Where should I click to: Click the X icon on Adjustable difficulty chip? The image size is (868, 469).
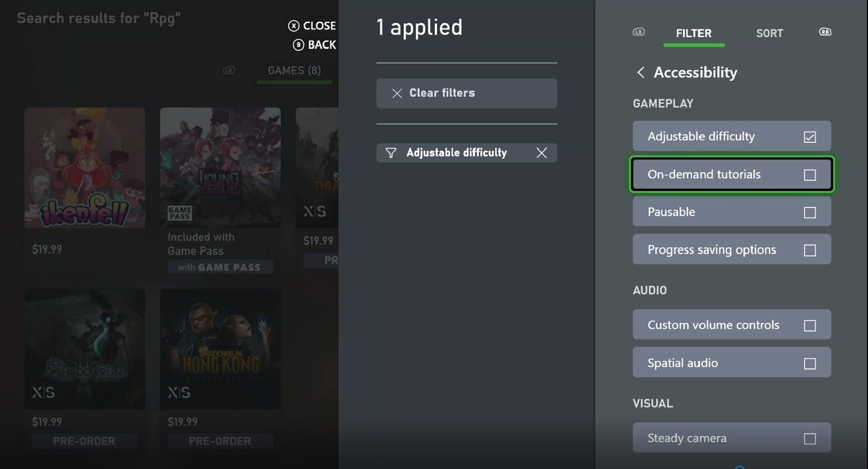(541, 153)
